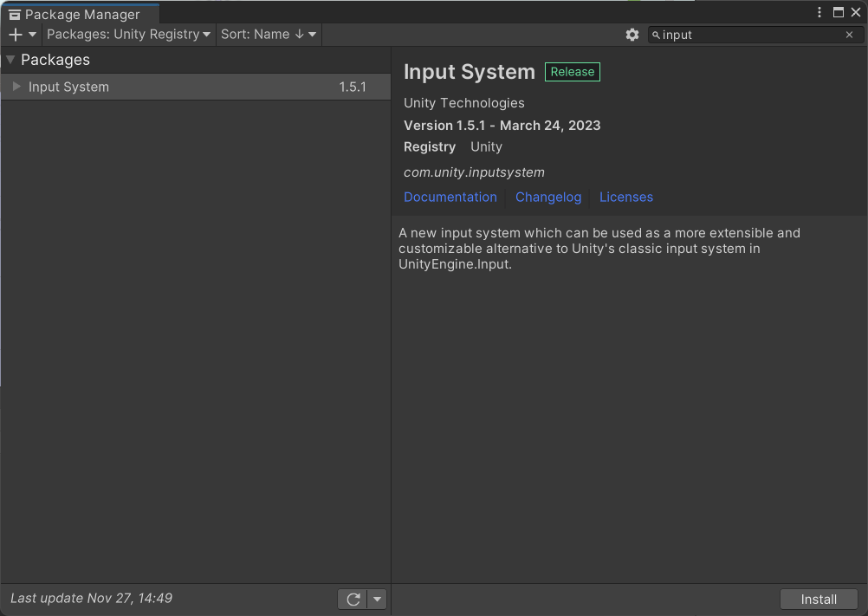Open the Sort: Name dropdown
This screenshot has width=868, height=616.
coord(269,35)
